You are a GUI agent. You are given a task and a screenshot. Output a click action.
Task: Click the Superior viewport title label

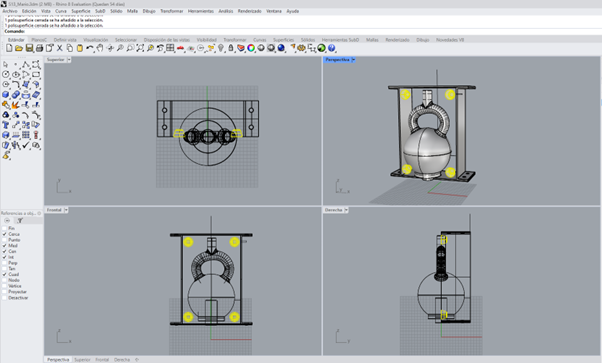[56, 60]
